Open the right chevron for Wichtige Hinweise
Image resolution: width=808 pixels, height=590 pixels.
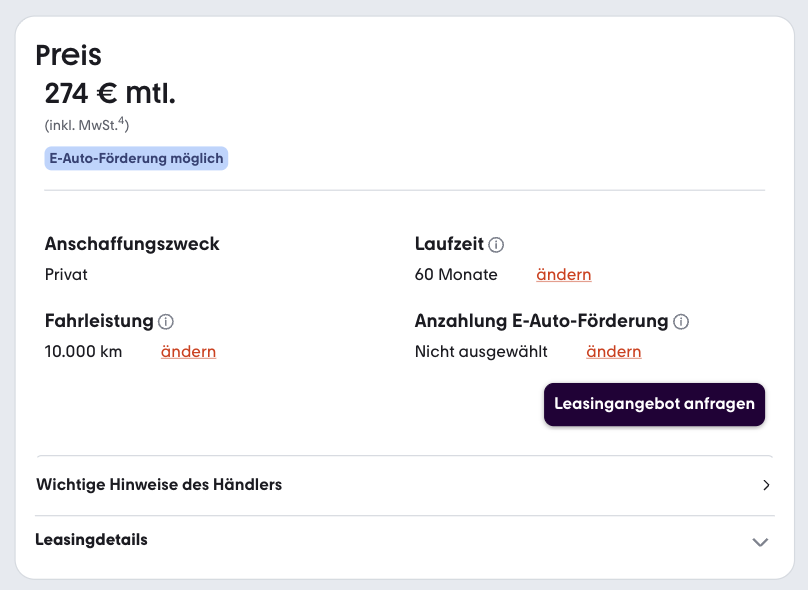point(766,485)
